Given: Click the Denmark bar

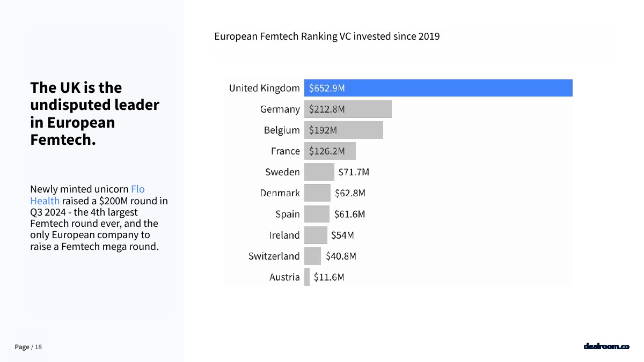Looking at the screenshot, I should pyautogui.click(x=317, y=193).
